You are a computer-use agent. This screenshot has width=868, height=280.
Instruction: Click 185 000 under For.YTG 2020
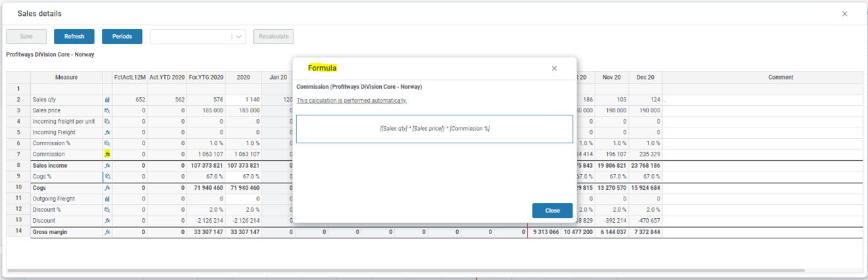206,110
